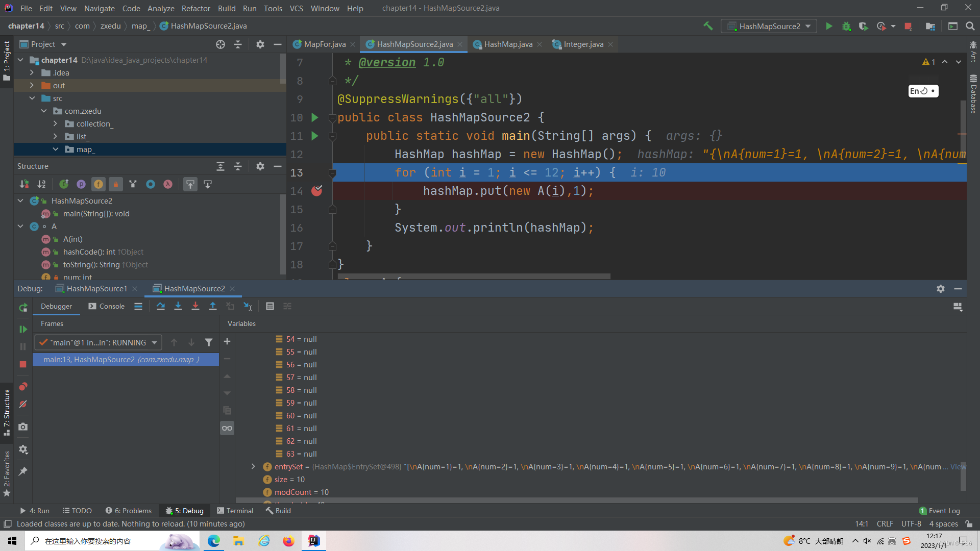The image size is (980, 551).
Task: Open Search Everywhere magnifier icon
Action: (x=970, y=26)
